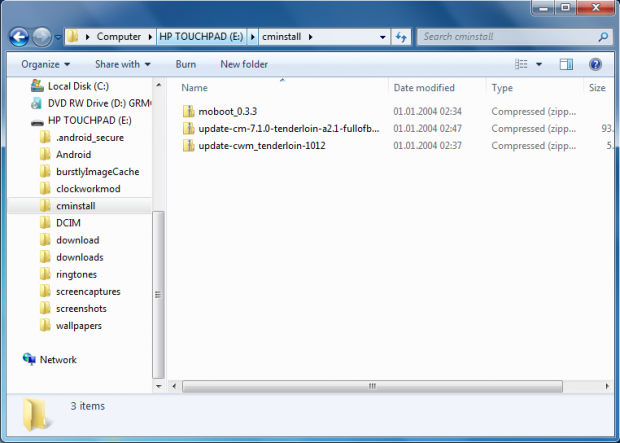Click the Back navigation arrow button
Viewport: 620px width, 443px height.
click(18, 37)
